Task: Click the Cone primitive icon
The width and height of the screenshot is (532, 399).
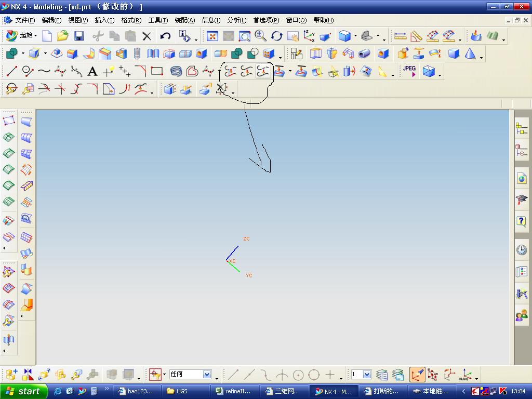Action: point(470,54)
